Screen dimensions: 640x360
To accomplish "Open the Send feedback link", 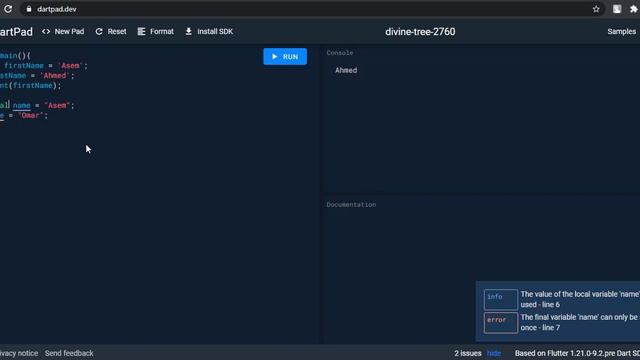I will [69, 353].
